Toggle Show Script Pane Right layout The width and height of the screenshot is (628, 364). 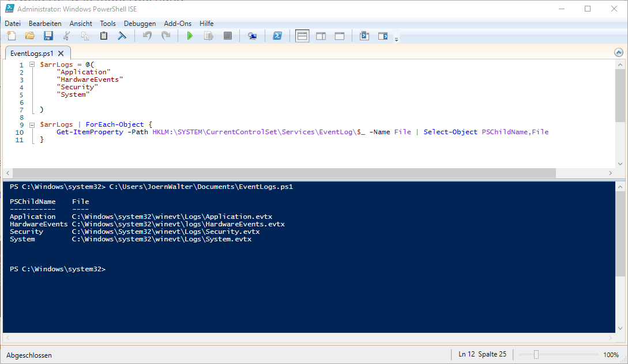coord(321,36)
